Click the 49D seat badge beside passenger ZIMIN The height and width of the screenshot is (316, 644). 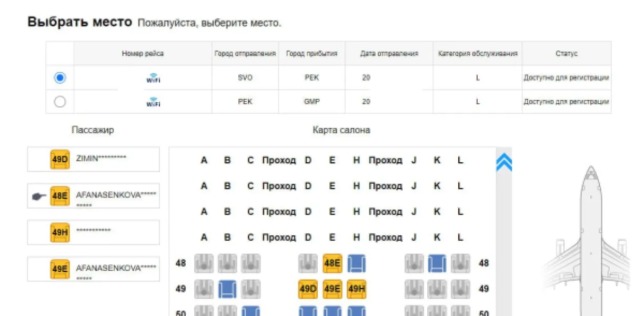pyautogui.click(x=60, y=159)
